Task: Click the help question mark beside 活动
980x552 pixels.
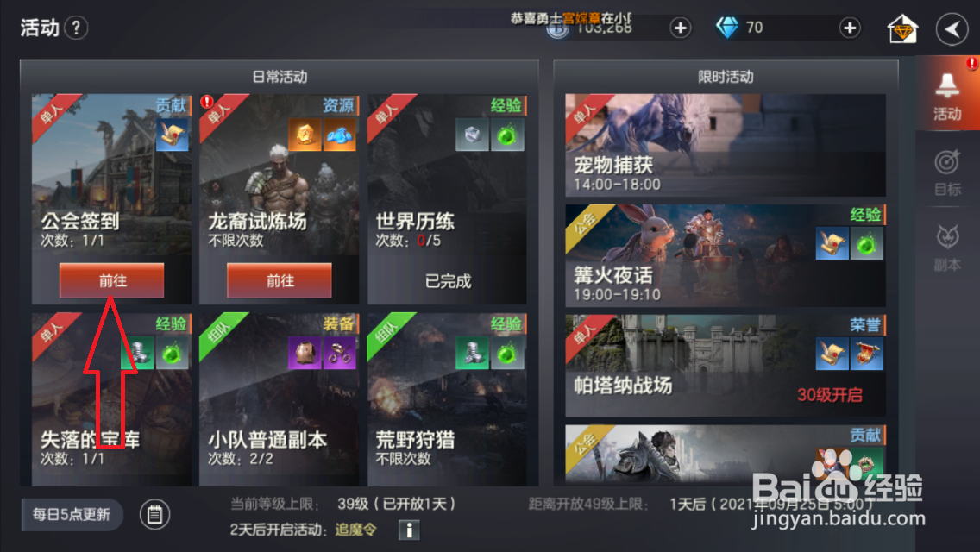Action: [x=76, y=28]
